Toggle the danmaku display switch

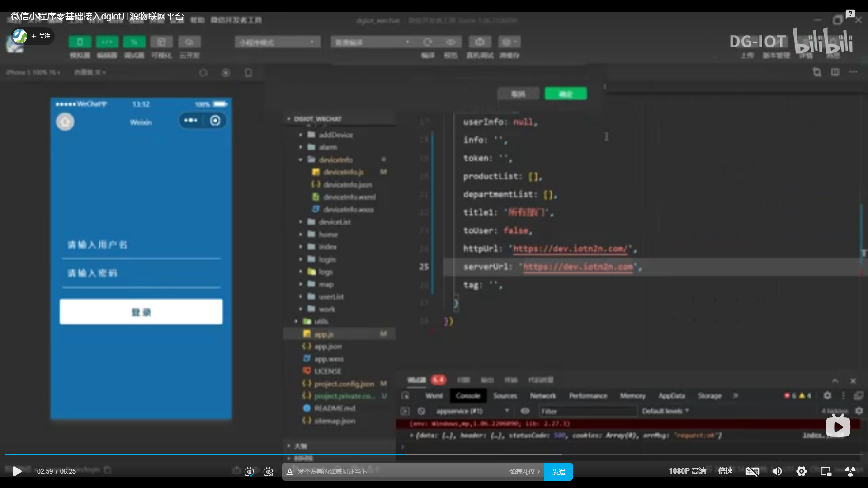(x=249, y=472)
